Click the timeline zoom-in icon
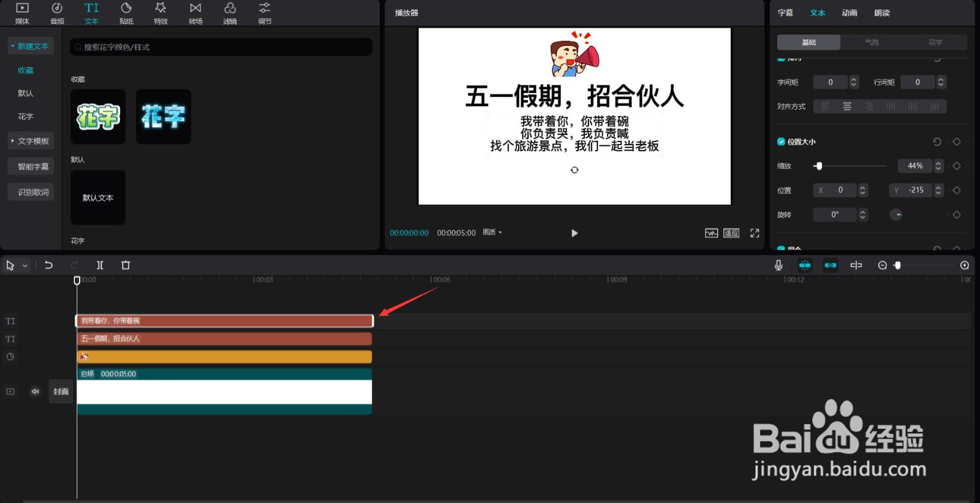Image resolution: width=980 pixels, height=503 pixels. pos(965,265)
